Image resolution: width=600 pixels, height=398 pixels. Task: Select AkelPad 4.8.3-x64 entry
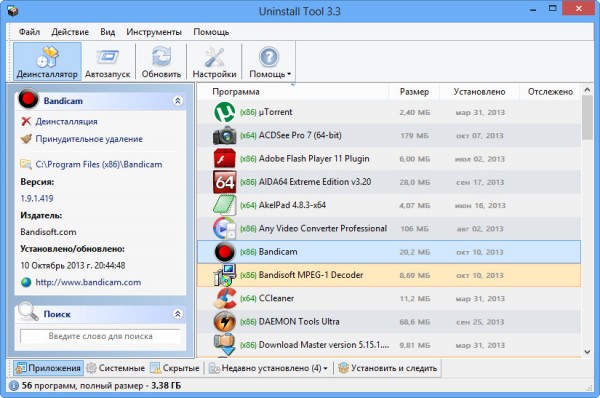click(292, 205)
